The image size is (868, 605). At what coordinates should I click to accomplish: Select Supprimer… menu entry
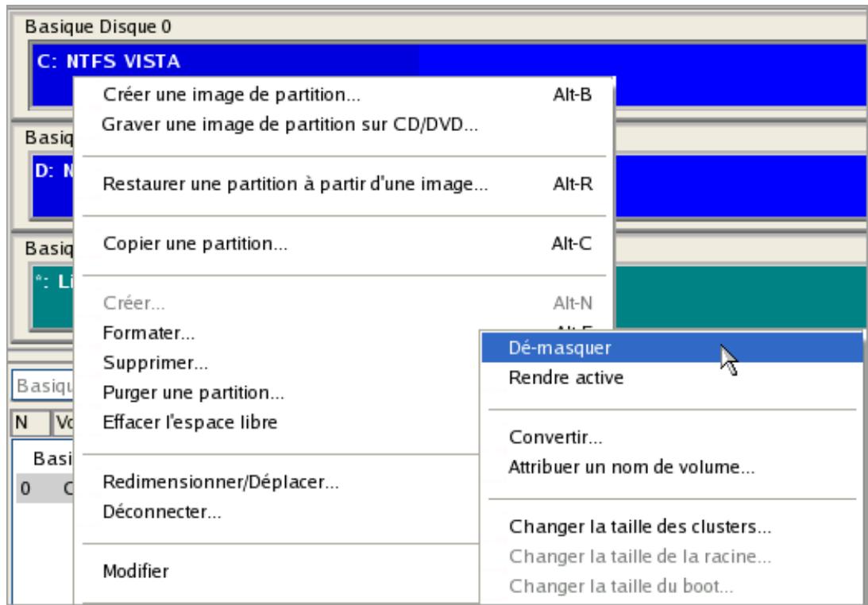point(277,363)
